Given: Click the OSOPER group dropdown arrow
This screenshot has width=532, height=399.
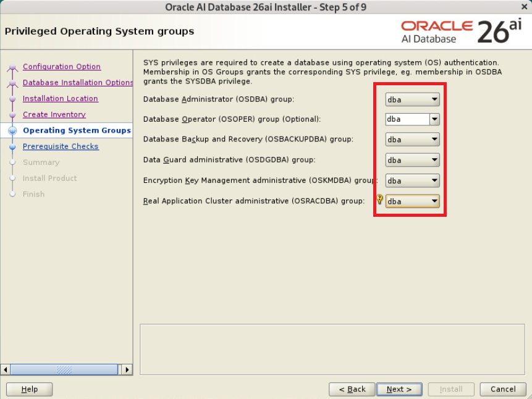Looking at the screenshot, I should click(x=434, y=119).
